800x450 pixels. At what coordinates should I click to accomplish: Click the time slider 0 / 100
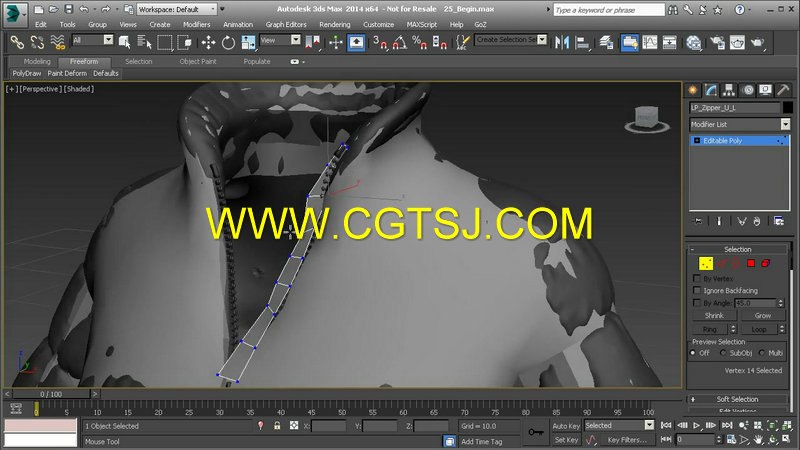(x=51, y=394)
